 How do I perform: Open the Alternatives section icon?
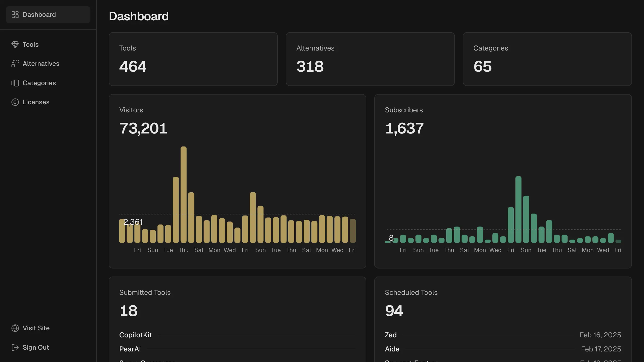pos(15,63)
